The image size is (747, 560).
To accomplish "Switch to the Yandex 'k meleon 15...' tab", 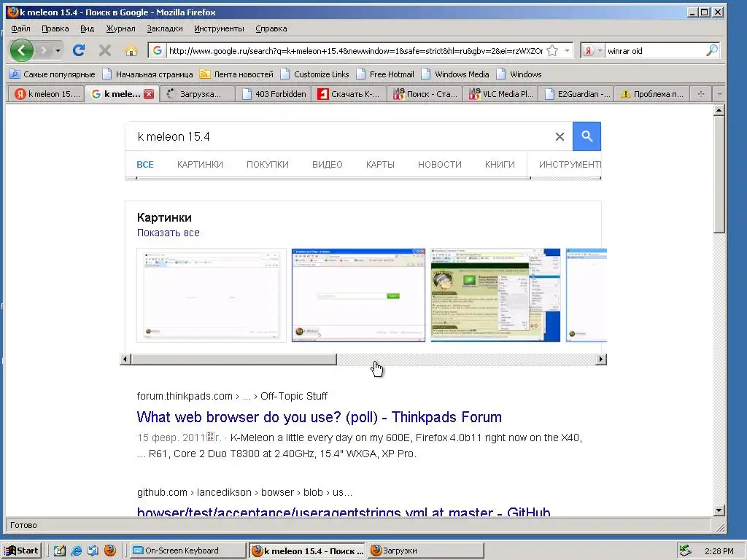I will [46, 94].
